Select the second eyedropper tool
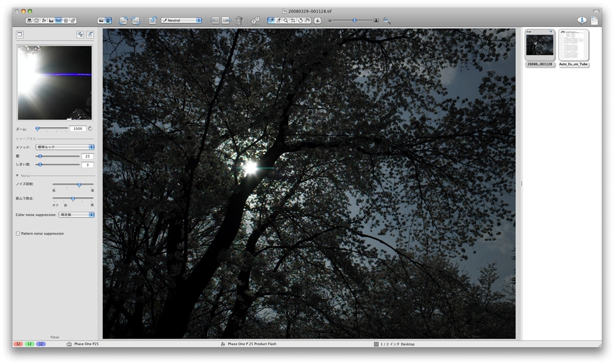Screen dimensions: 614x364 278,20
